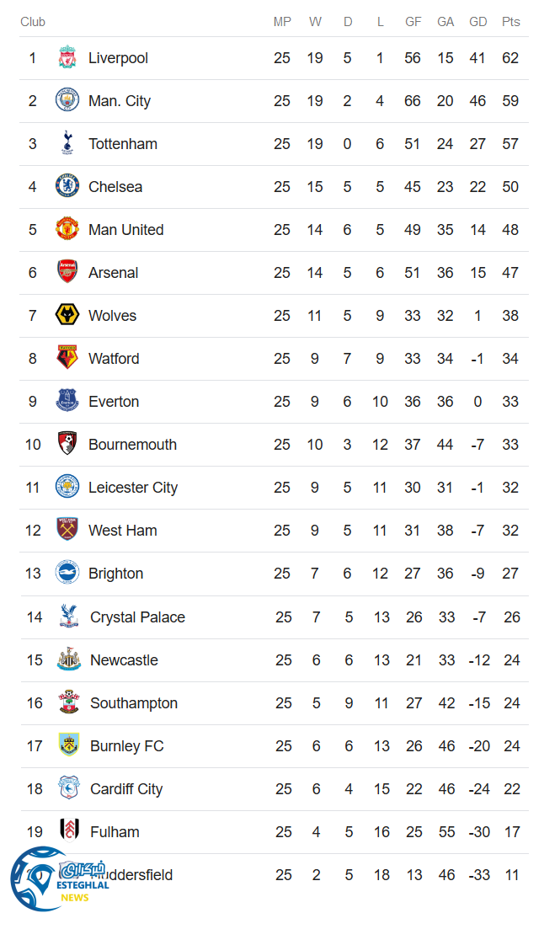Click the Liverpool club crest
Image resolution: width=560 pixels, height=929 pixels.
[x=67, y=58]
